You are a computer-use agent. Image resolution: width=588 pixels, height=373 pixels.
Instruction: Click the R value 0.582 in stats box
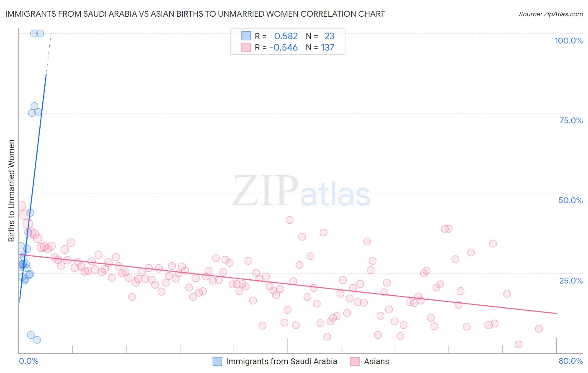click(x=286, y=36)
